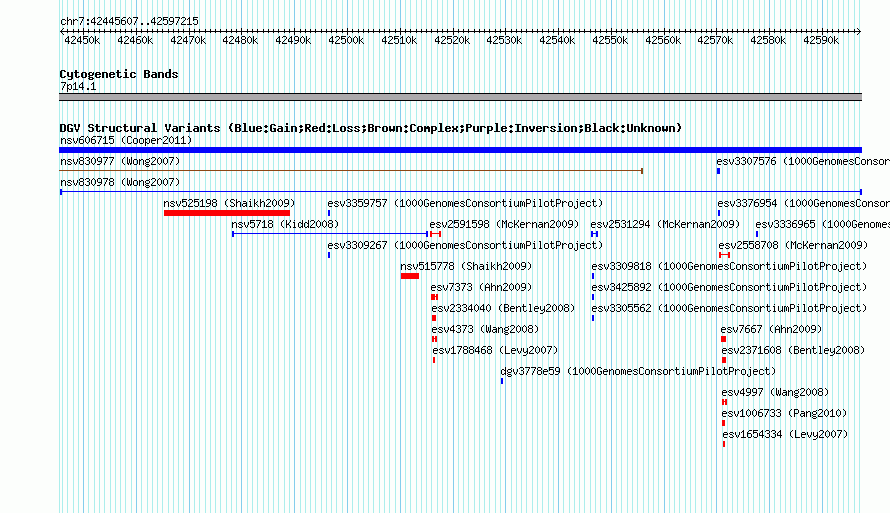Click the 42590k ruler tick label
Screen dimensions: 890x513
coord(821,40)
